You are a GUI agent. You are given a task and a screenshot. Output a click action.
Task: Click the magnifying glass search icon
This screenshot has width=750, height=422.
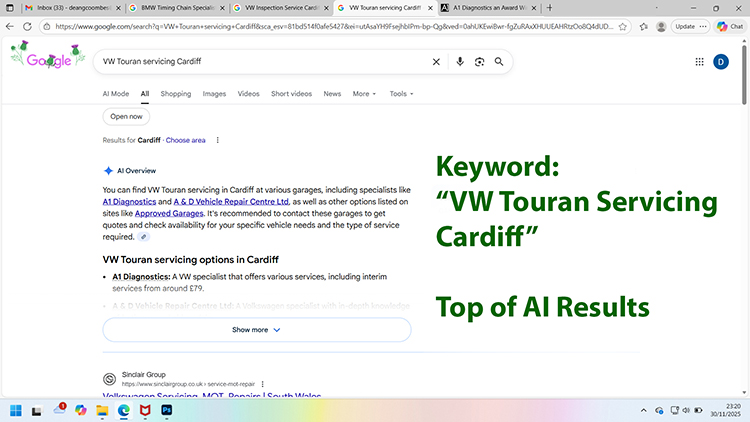tap(500, 62)
